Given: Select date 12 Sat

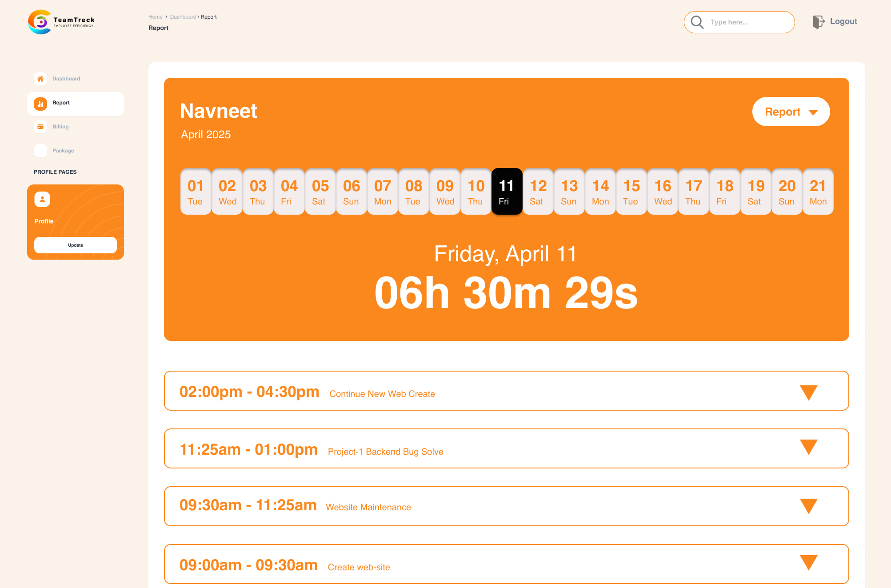Looking at the screenshot, I should click(x=538, y=192).
